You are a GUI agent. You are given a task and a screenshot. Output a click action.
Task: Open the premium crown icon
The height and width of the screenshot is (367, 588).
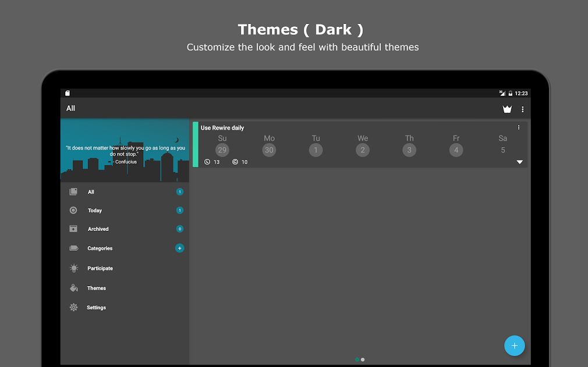point(507,109)
